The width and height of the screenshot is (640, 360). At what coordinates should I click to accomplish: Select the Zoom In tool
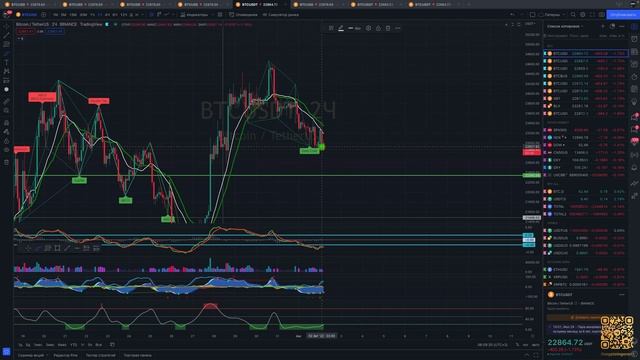(7, 110)
